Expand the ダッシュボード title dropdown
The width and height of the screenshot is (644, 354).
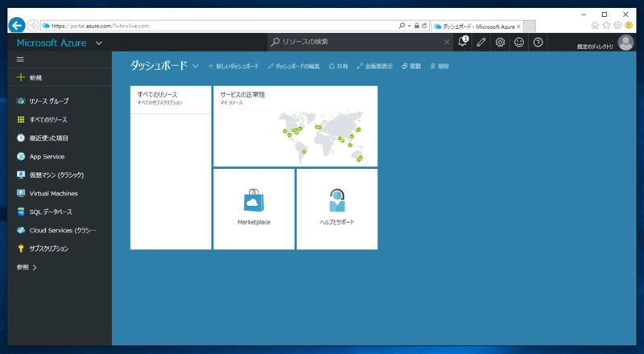(196, 66)
